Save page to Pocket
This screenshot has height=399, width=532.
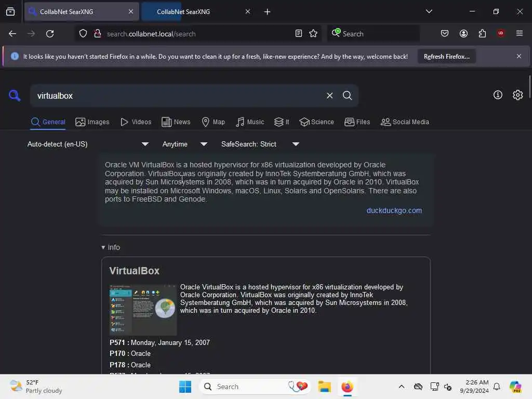point(445,34)
